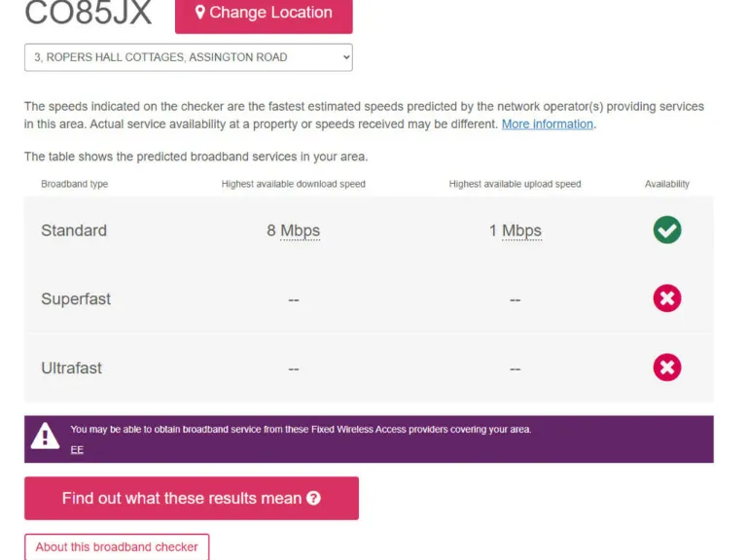Click the Superfast broadband type row label

pos(76,299)
